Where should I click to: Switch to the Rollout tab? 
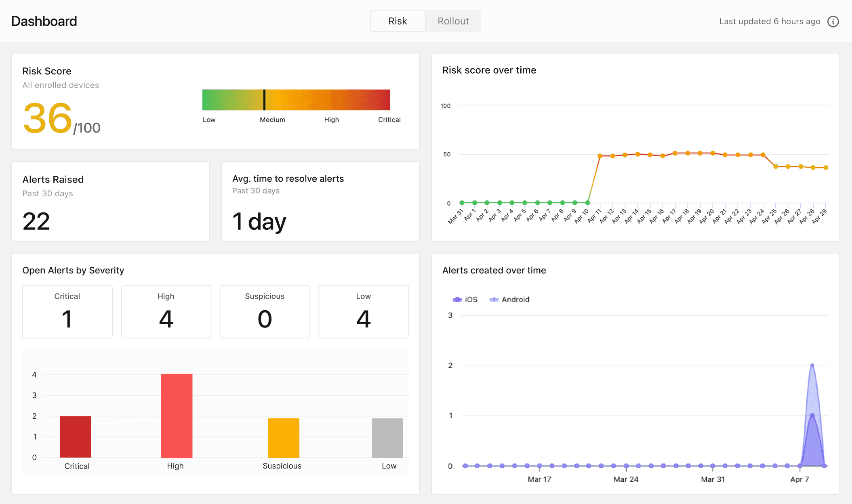pyautogui.click(x=453, y=21)
